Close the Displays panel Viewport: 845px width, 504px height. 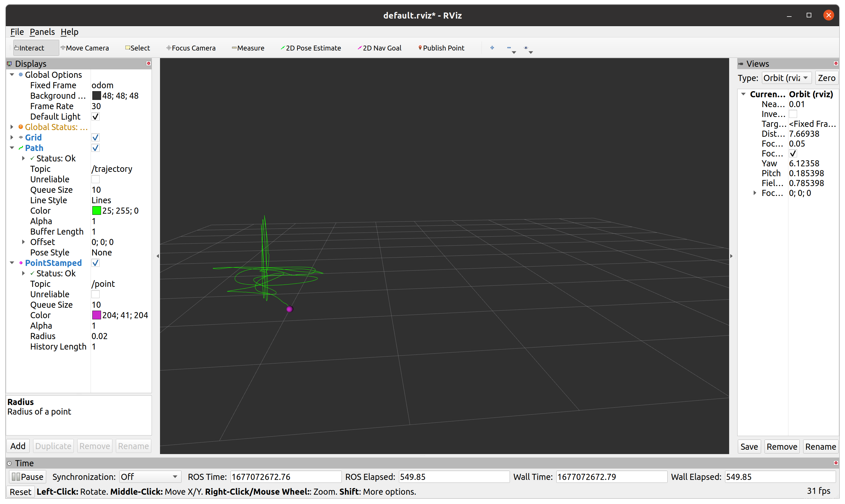pyautogui.click(x=148, y=64)
